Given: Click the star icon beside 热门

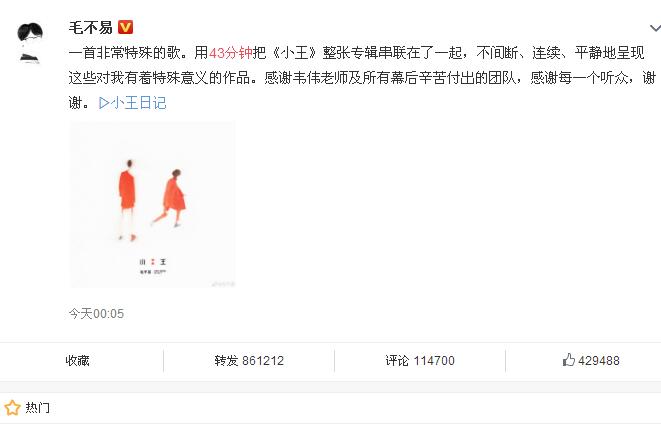Looking at the screenshot, I should pyautogui.click(x=12, y=408).
